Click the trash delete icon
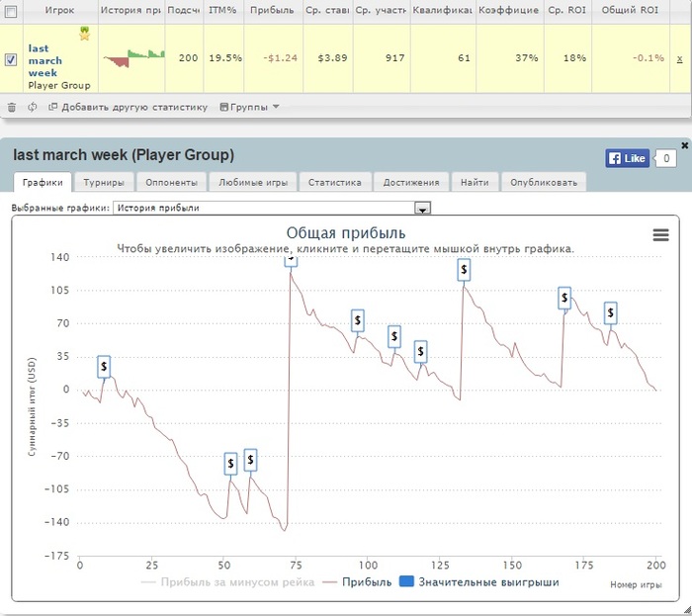Screen dimensions: 692x616 12,107
